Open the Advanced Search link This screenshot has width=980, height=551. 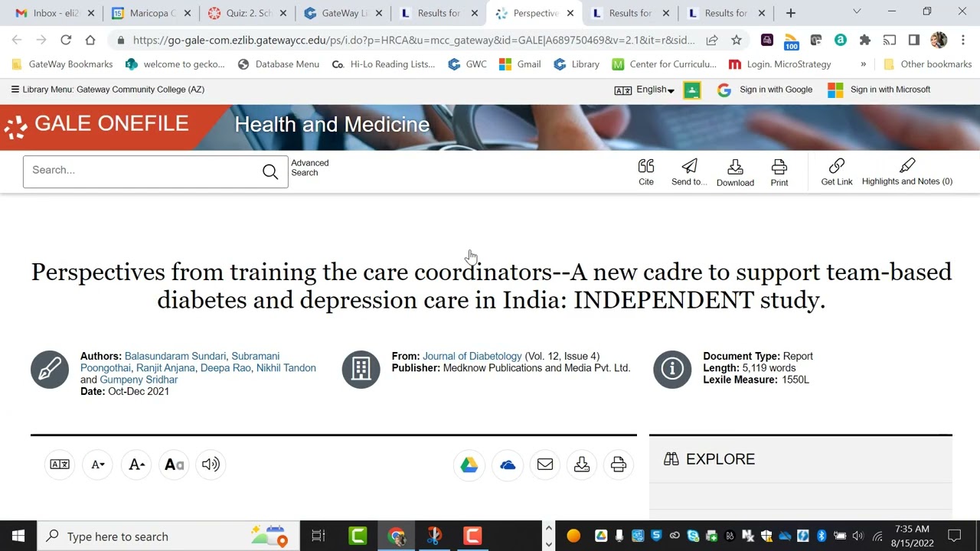pyautogui.click(x=309, y=168)
